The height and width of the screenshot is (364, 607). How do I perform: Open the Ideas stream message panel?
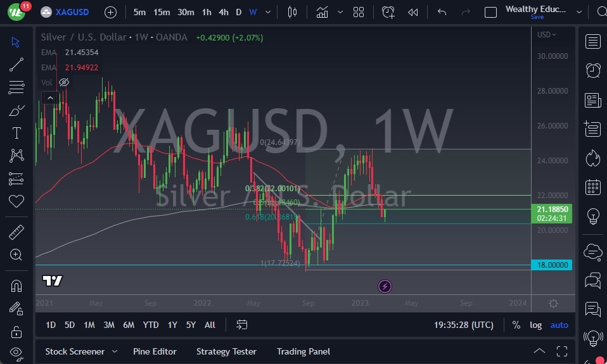coord(592,310)
